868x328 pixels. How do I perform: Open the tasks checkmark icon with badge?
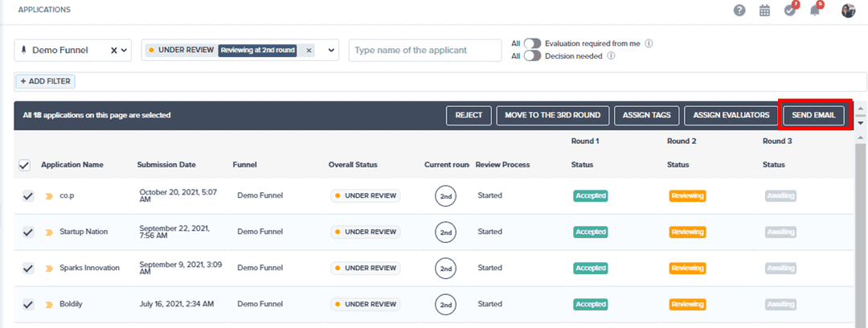[790, 10]
